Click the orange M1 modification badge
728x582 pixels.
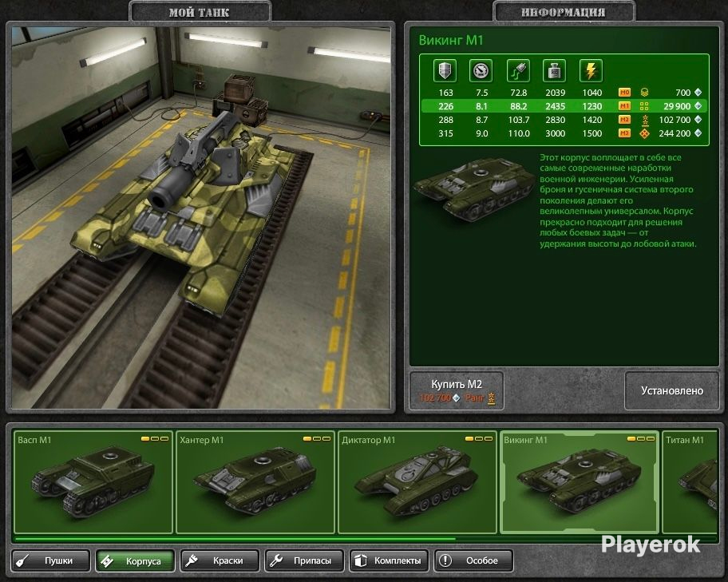click(624, 106)
